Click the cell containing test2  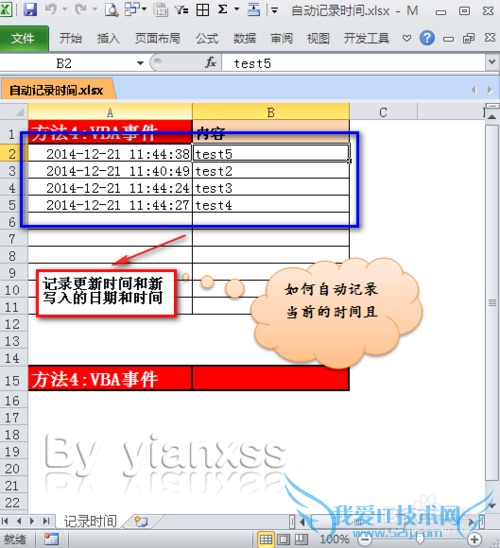(271, 171)
